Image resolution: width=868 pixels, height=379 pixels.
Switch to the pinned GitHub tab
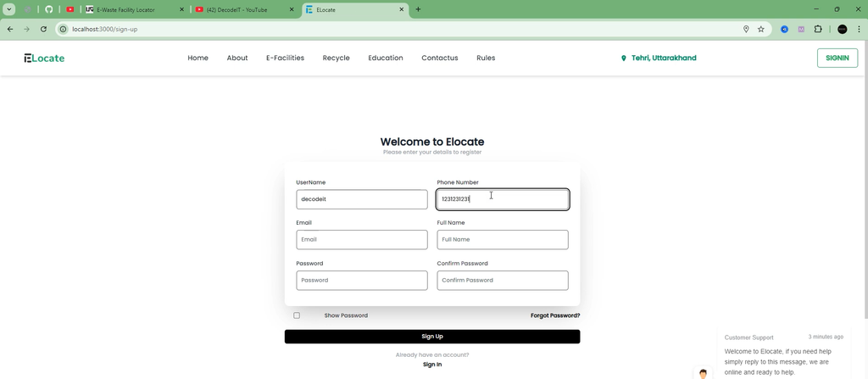click(x=48, y=9)
